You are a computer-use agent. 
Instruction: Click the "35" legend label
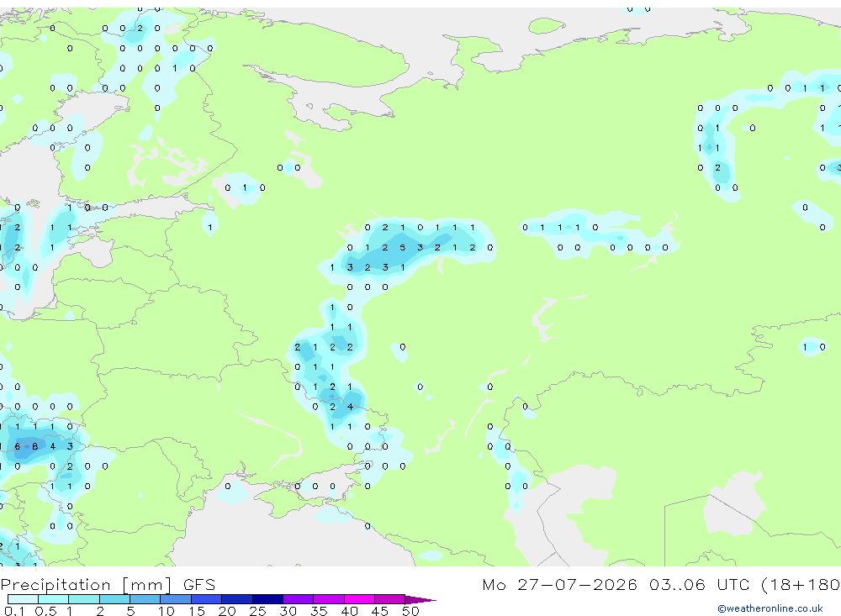pos(319,611)
